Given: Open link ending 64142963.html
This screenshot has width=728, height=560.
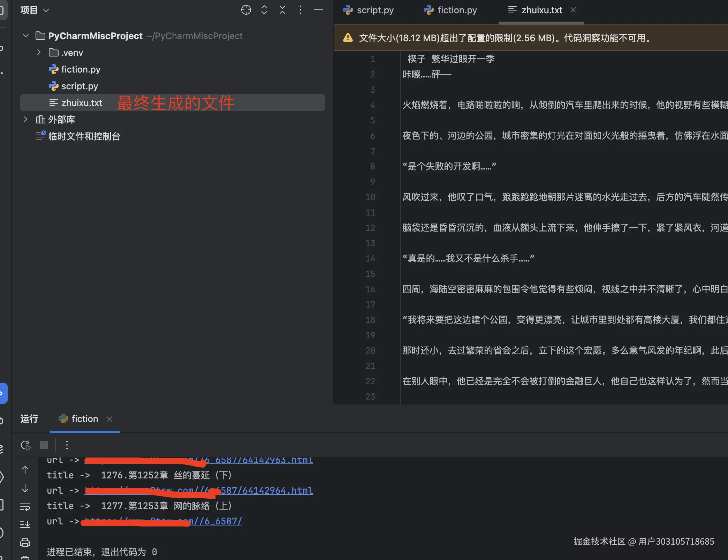Looking at the screenshot, I should pyautogui.click(x=199, y=460).
